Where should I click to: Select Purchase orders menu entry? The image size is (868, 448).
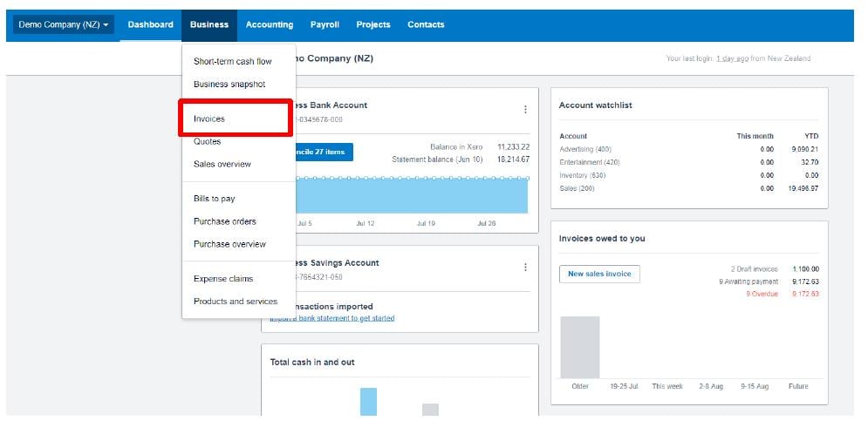coord(225,221)
